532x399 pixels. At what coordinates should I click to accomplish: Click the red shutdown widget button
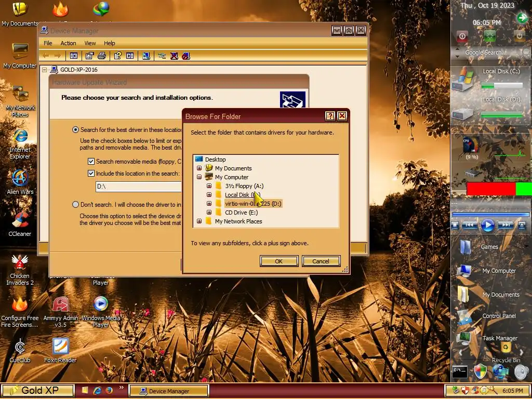(x=462, y=36)
